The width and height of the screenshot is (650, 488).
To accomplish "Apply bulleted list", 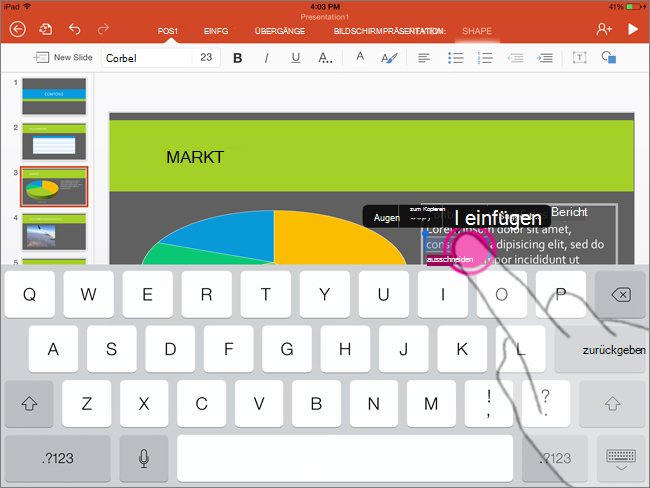I will (x=455, y=58).
